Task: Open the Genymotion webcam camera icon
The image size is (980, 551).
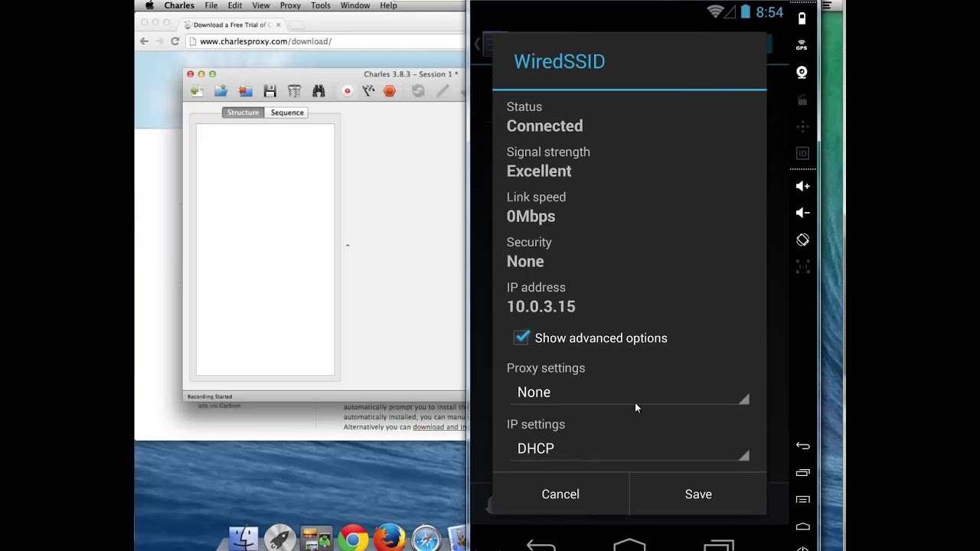Action: click(802, 73)
